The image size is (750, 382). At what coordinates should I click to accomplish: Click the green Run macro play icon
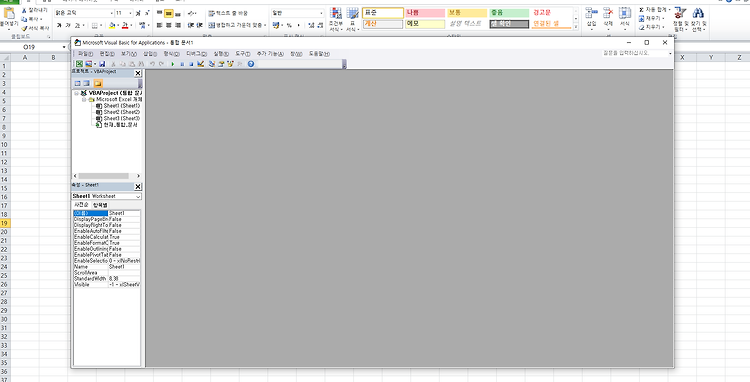173,64
